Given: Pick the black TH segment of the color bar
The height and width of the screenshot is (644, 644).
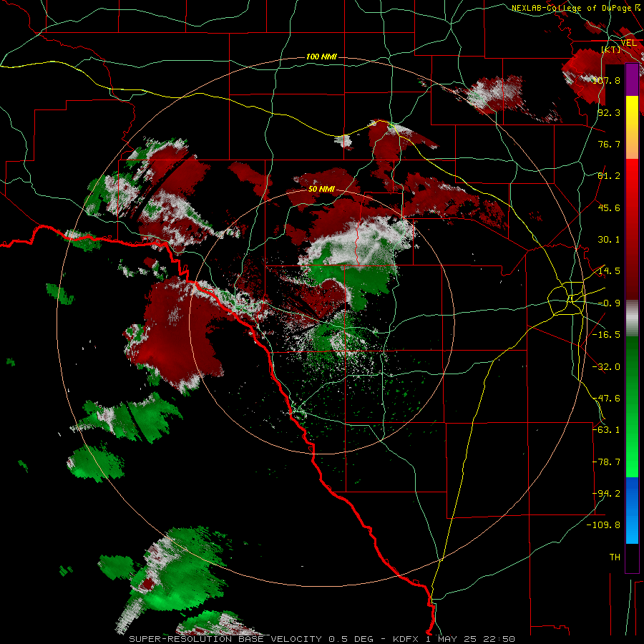Looking at the screenshot, I should (x=632, y=557).
